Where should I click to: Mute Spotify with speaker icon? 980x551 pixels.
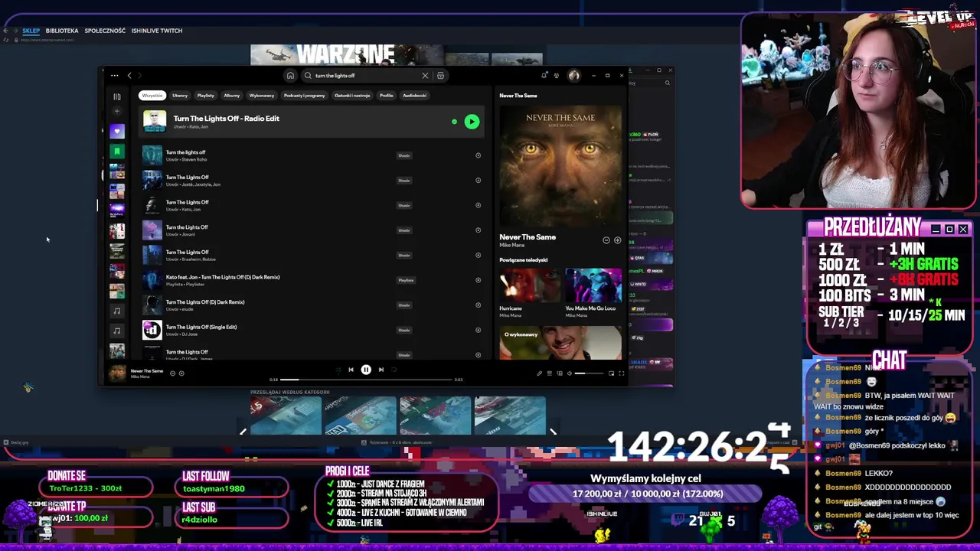click(x=569, y=373)
